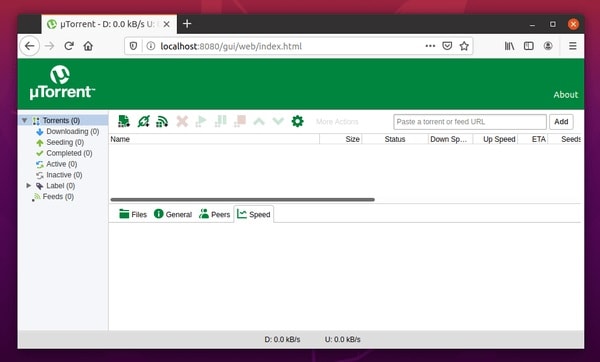
Task: Select Completed (0) category
Action: (69, 153)
